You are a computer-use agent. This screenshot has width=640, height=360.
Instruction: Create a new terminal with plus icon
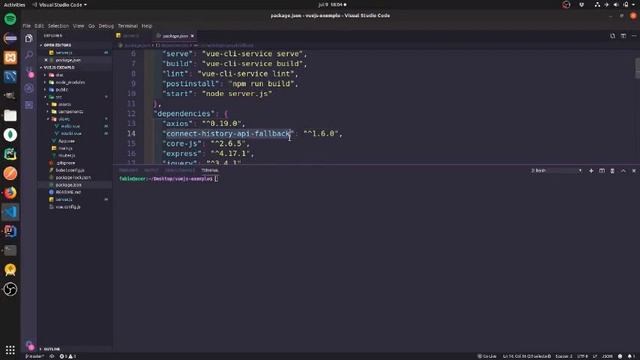pyautogui.click(x=591, y=171)
